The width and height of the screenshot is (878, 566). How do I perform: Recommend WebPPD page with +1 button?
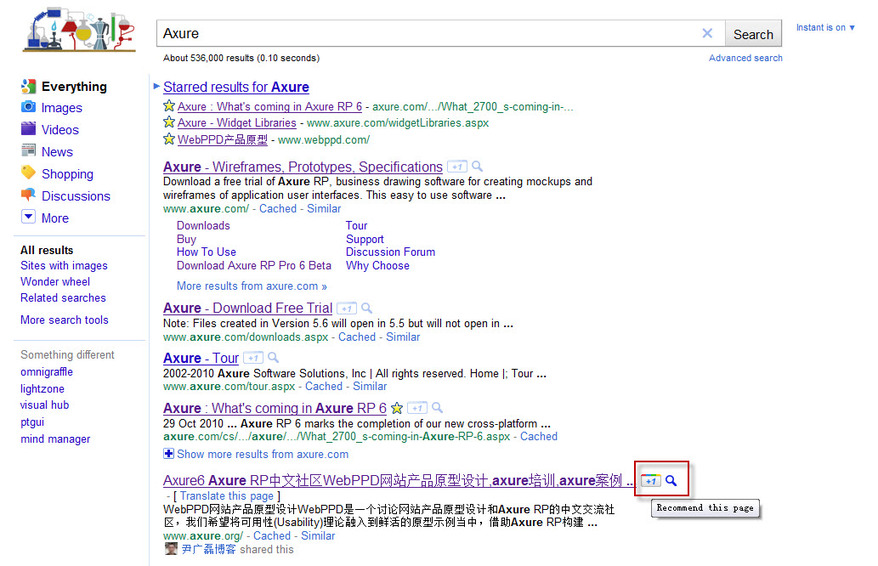pos(651,481)
